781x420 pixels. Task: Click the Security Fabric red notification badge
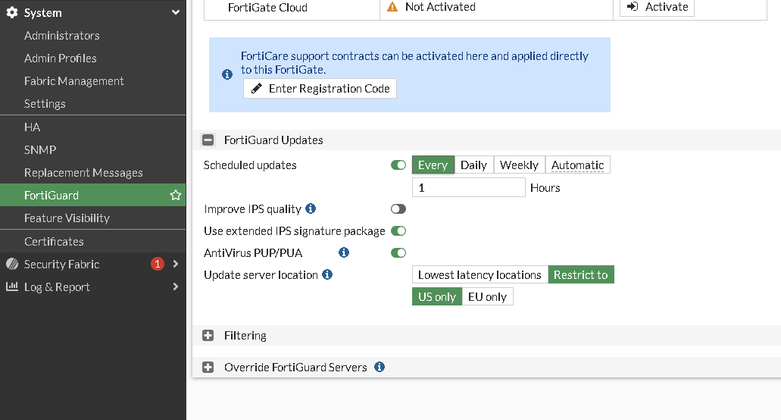pos(157,264)
